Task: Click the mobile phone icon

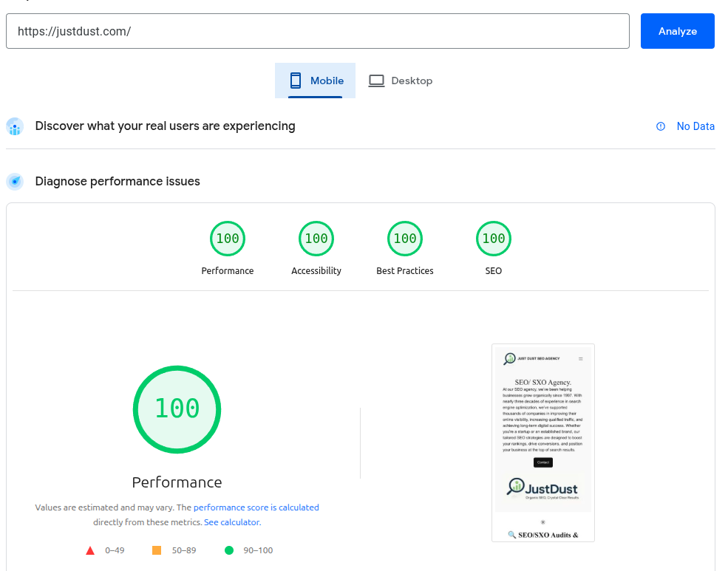Action: pos(296,81)
